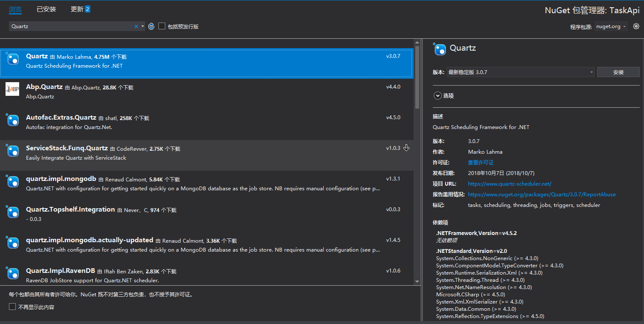644x324 pixels.
Task: Click the ServiceStack.Funq.Quartz package icon
Action: [x=13, y=151]
